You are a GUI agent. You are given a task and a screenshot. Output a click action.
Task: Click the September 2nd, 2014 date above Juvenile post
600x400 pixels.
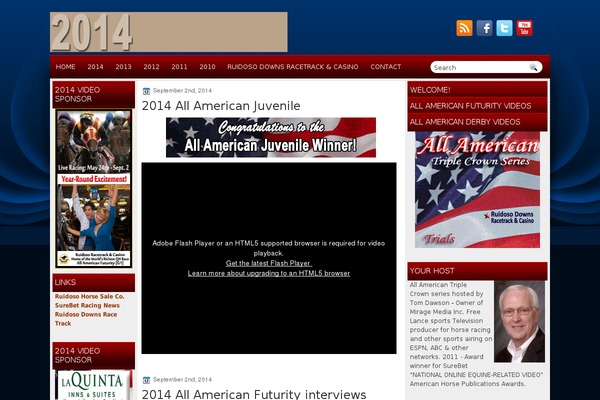(x=182, y=91)
